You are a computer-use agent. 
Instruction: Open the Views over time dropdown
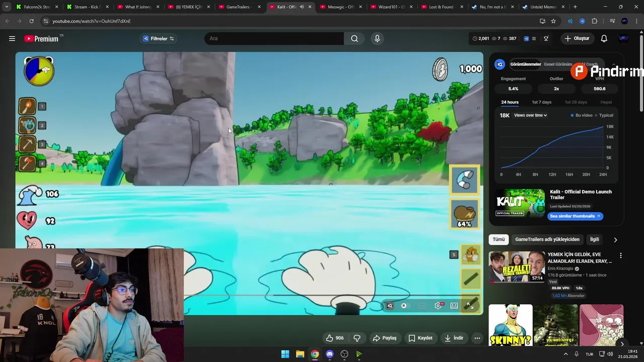pyautogui.click(x=530, y=115)
